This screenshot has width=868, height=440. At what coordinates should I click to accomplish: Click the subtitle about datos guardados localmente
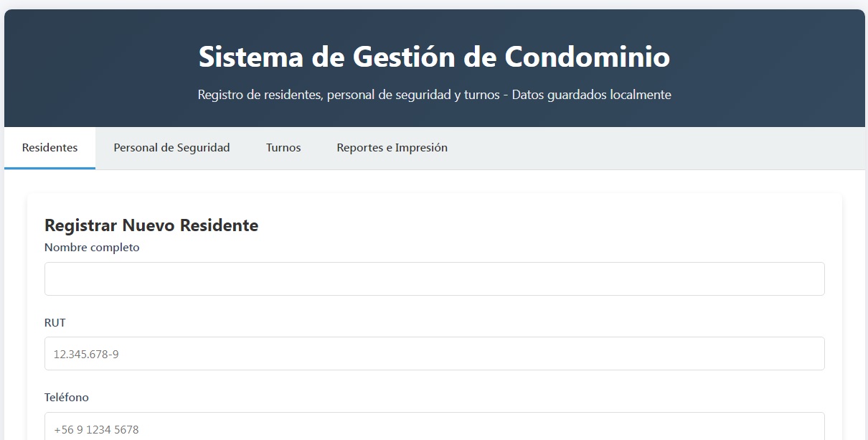(x=434, y=94)
